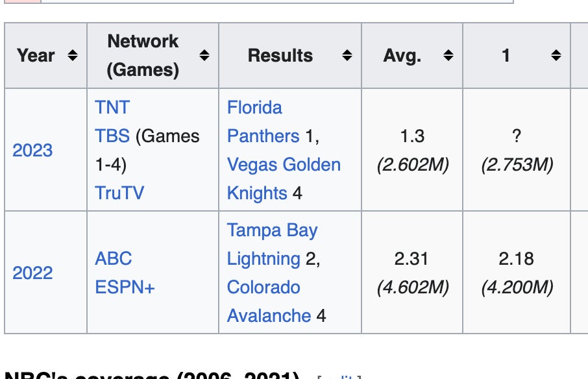The image size is (588, 379).
Task: Follow the TNT network link
Action: (112, 107)
